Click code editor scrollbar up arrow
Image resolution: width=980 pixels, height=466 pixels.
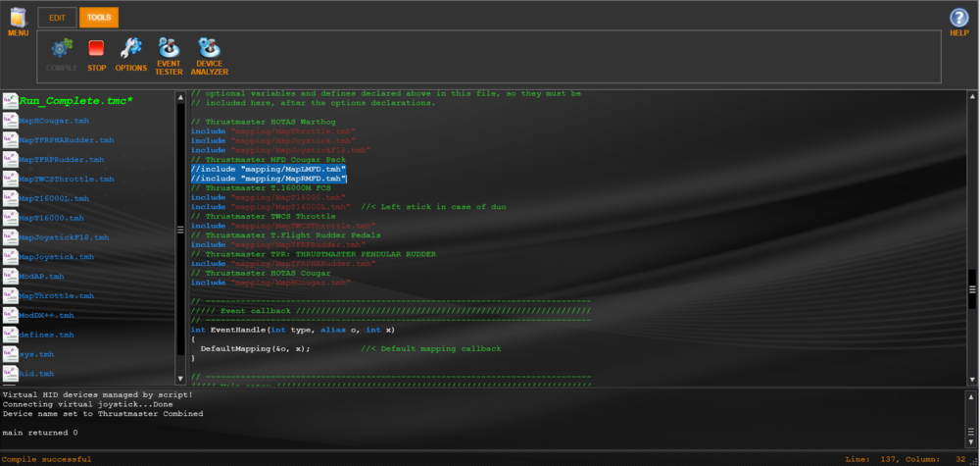coord(972,97)
